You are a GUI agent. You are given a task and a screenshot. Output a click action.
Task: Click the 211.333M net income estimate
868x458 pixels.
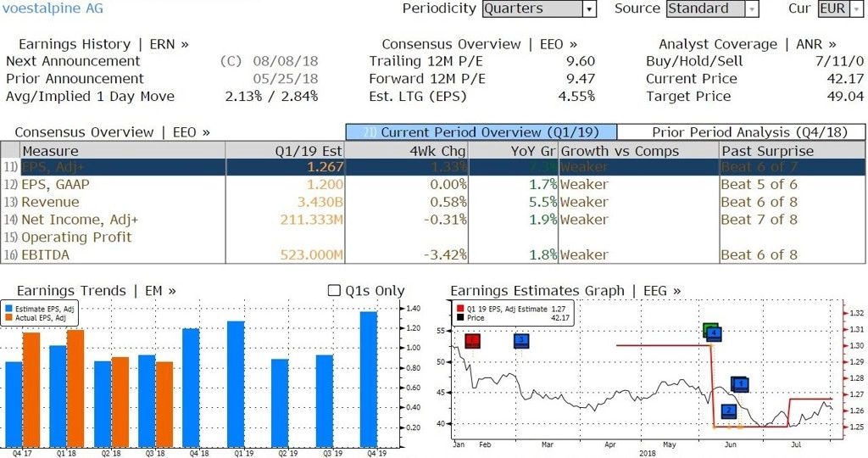coord(312,220)
